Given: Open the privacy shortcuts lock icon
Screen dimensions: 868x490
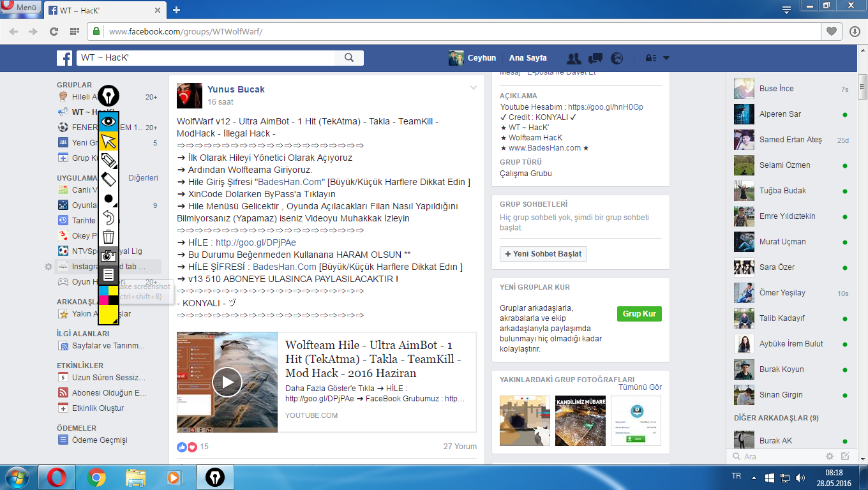Looking at the screenshot, I should (651, 58).
